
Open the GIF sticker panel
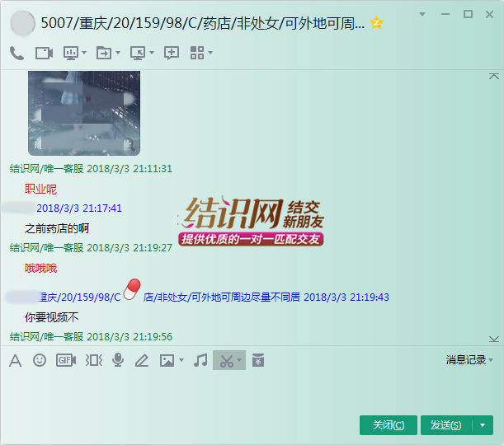66,360
